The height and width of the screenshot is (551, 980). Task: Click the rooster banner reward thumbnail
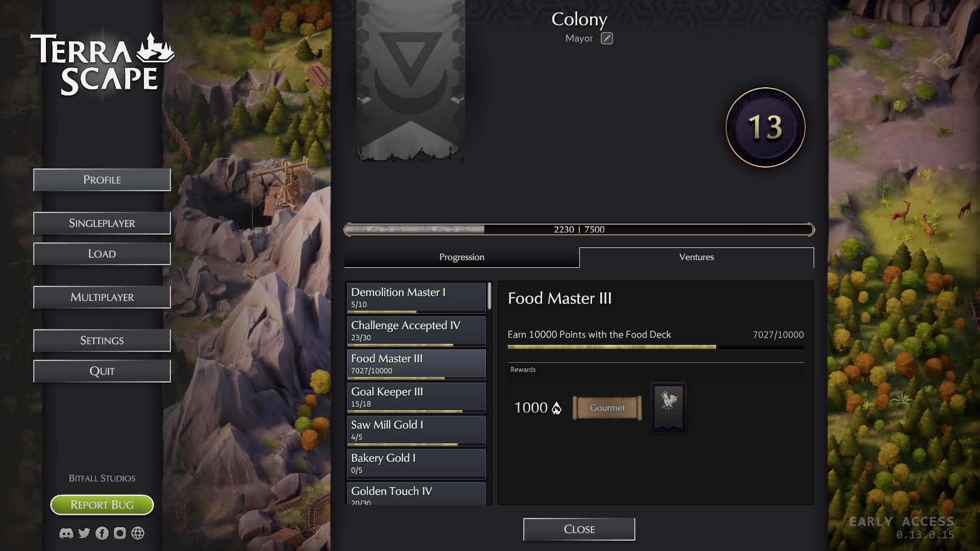(x=669, y=408)
